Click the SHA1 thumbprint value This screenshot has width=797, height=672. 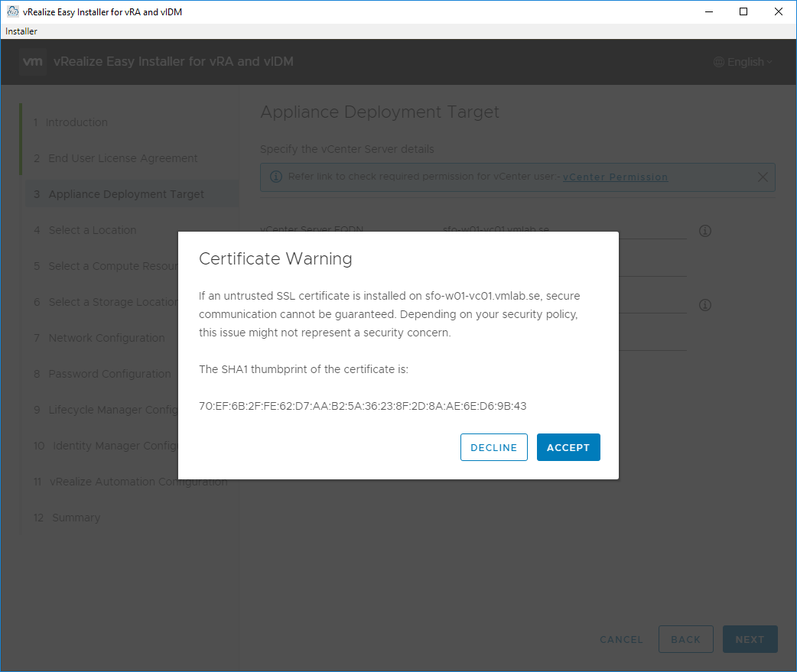click(363, 406)
